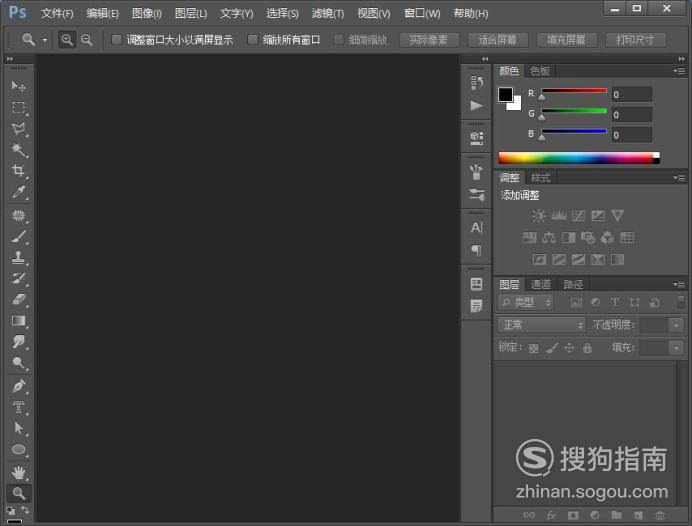Select the Smudge tool
Image resolution: width=692 pixels, height=526 pixels.
(x=18, y=342)
